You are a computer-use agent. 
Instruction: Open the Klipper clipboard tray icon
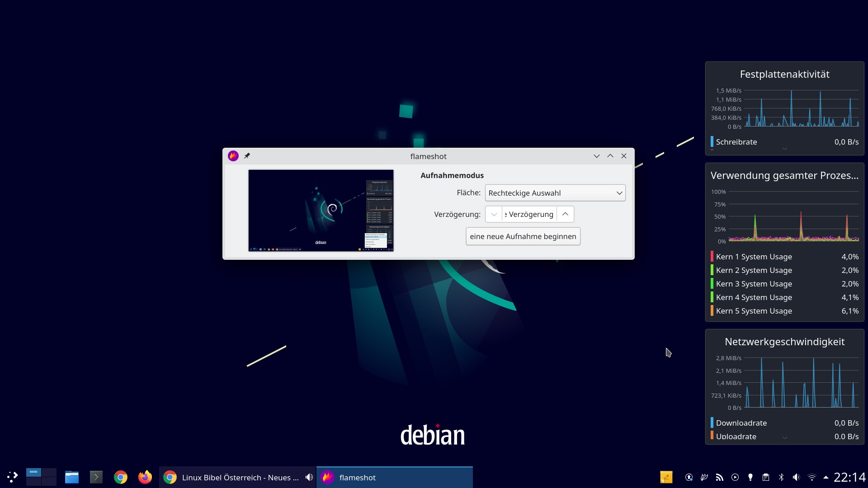766,477
